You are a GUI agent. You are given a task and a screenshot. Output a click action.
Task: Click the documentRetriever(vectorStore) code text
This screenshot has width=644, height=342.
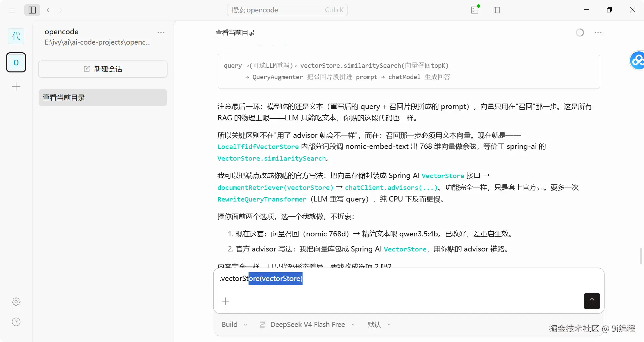(x=275, y=188)
